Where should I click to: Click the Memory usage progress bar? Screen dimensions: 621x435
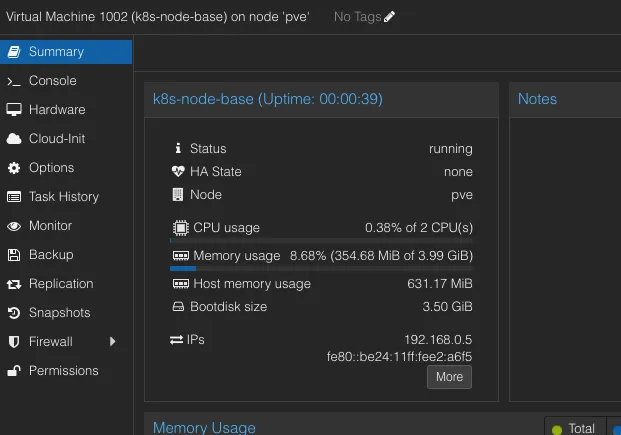coord(321,269)
